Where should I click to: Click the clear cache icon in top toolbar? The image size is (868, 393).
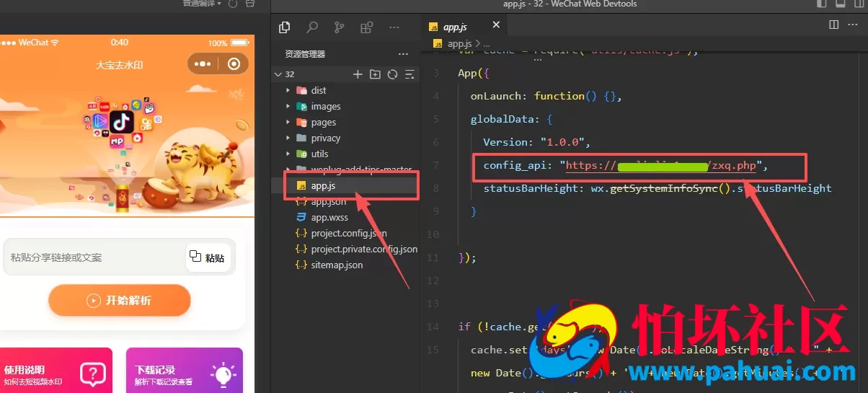(x=250, y=4)
